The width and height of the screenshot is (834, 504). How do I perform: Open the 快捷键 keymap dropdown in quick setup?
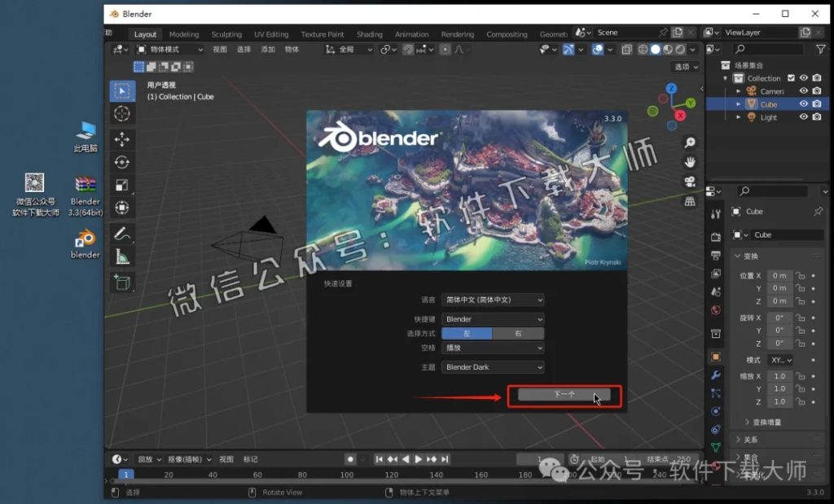[x=492, y=318]
